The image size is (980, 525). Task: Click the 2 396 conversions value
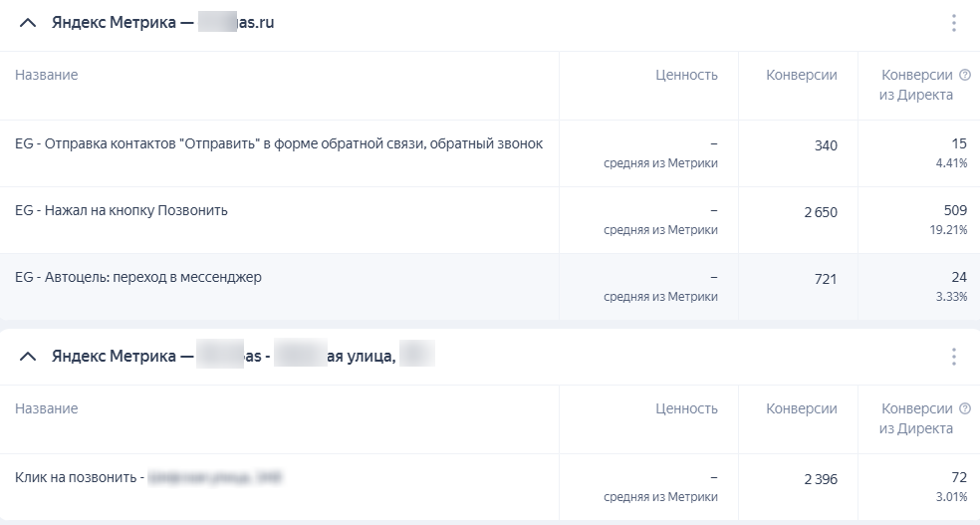point(821,479)
